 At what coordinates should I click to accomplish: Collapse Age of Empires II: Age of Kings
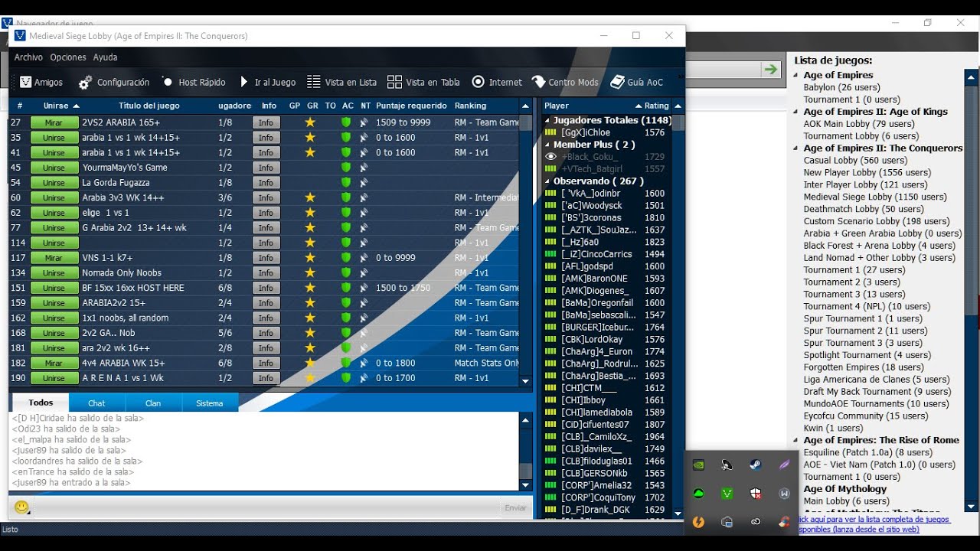coord(796,112)
